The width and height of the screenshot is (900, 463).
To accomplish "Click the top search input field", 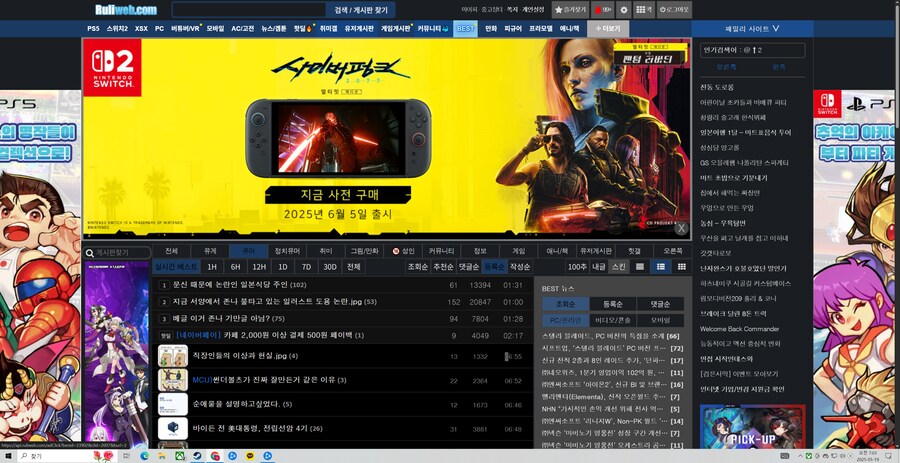I will click(x=249, y=10).
